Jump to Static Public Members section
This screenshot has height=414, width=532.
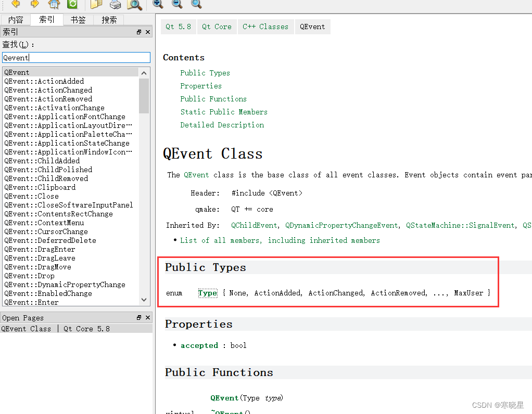pos(224,112)
